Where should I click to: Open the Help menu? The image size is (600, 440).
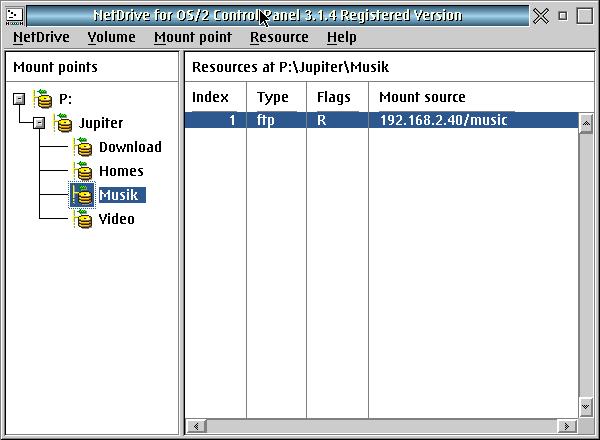point(341,37)
